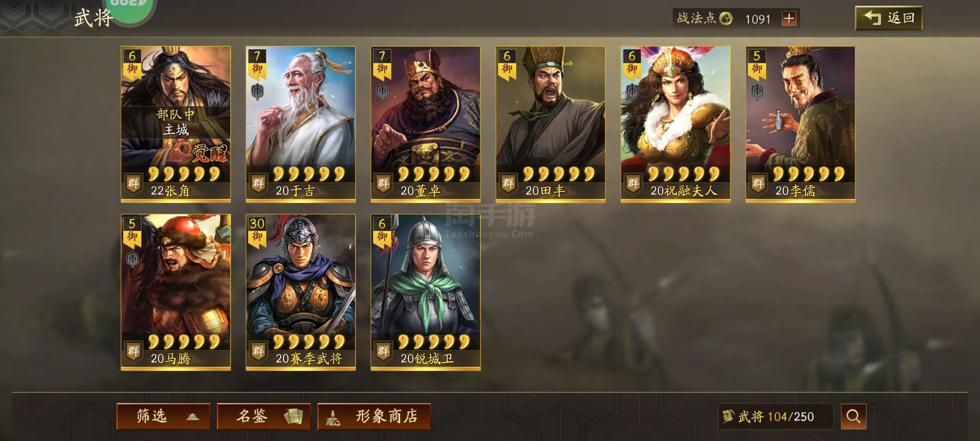
Task: Click the plus icon beside 战法点
Action: click(x=789, y=18)
